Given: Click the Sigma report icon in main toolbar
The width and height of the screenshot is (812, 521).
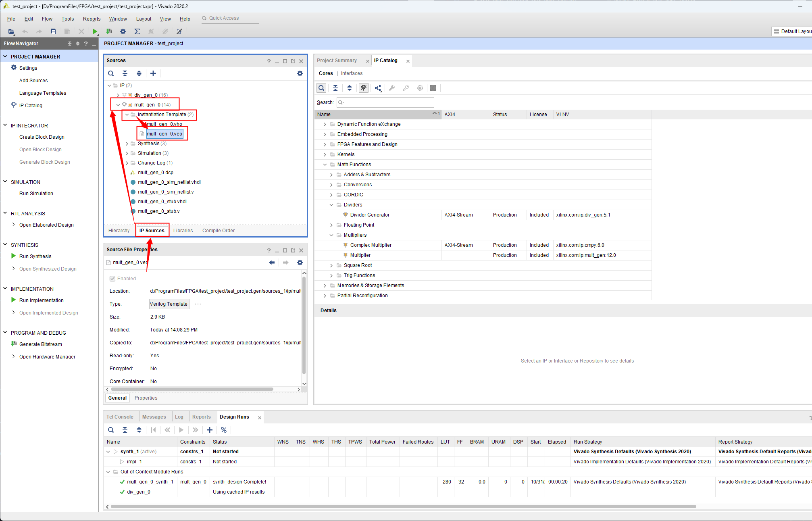Looking at the screenshot, I should pos(137,31).
